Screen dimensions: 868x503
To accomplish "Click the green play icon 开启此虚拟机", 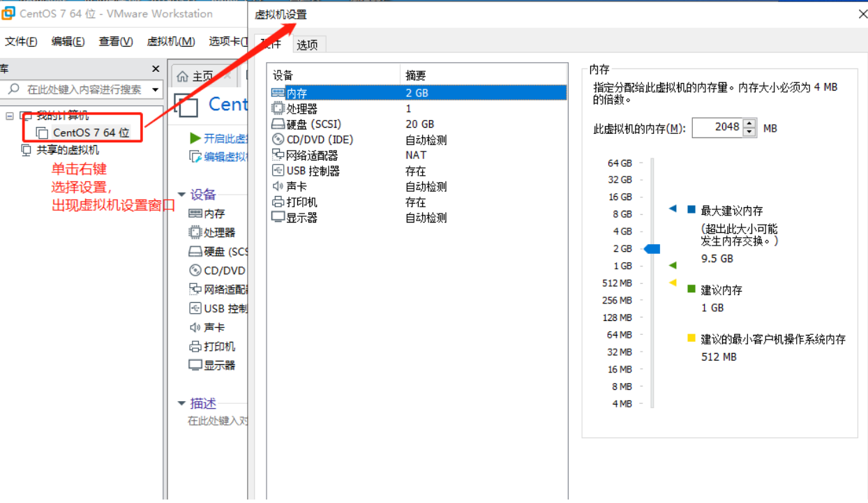I will click(x=195, y=138).
